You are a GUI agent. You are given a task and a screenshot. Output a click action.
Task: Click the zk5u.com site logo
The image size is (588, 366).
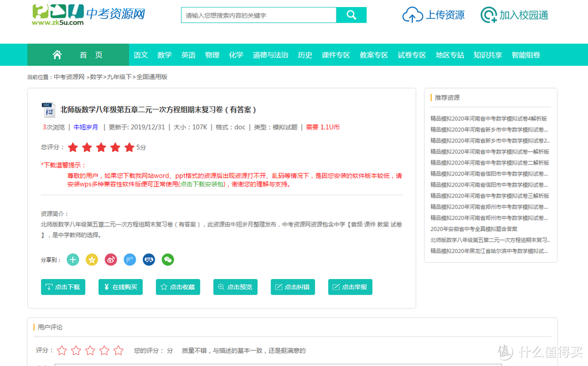88,15
